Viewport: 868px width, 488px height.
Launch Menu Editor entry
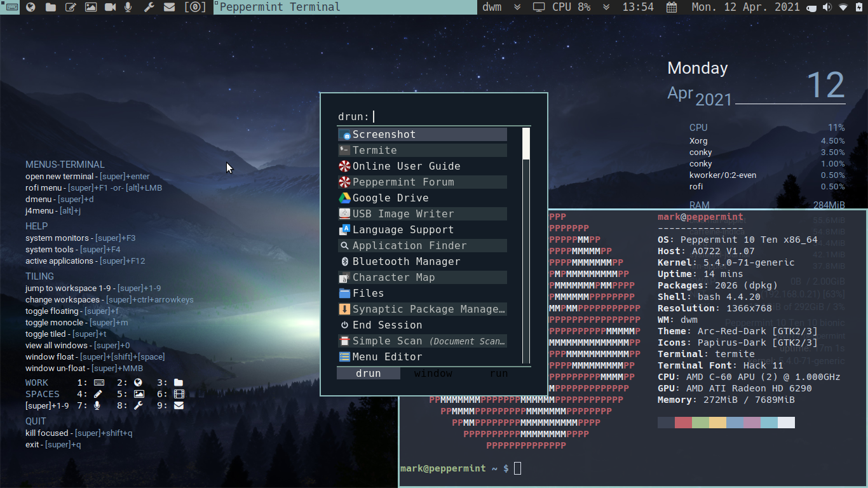pyautogui.click(x=423, y=357)
